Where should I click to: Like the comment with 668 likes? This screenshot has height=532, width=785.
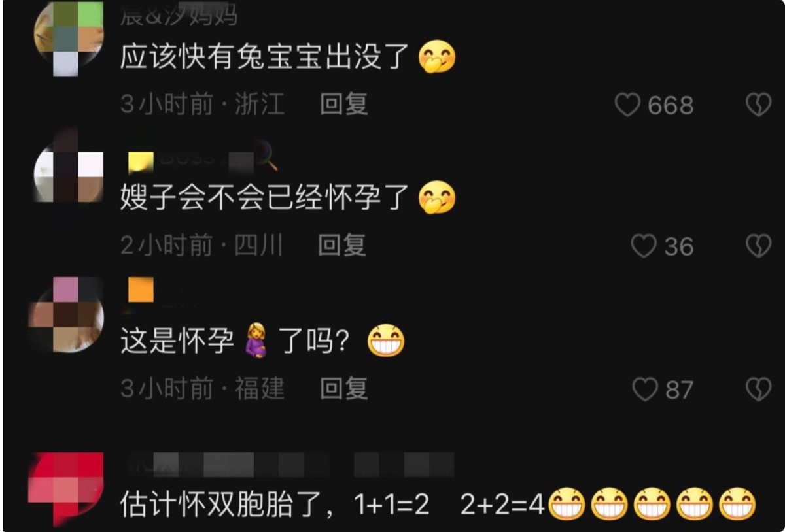coord(627,105)
